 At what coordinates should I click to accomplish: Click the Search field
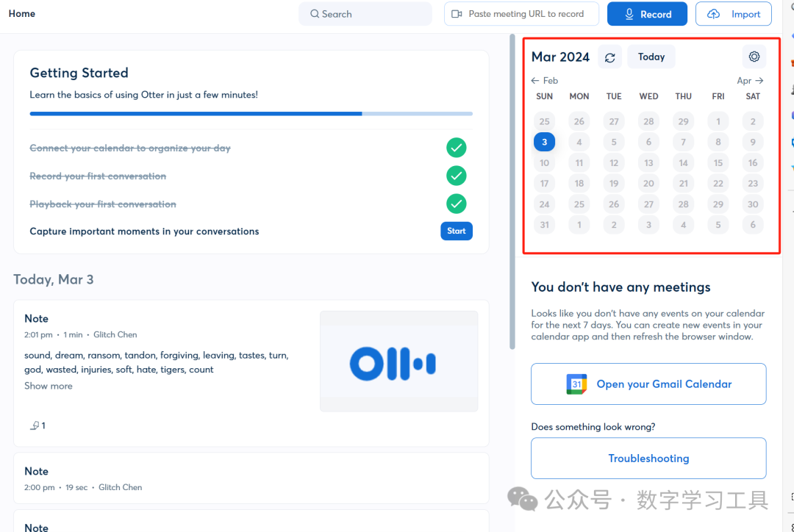(x=365, y=14)
